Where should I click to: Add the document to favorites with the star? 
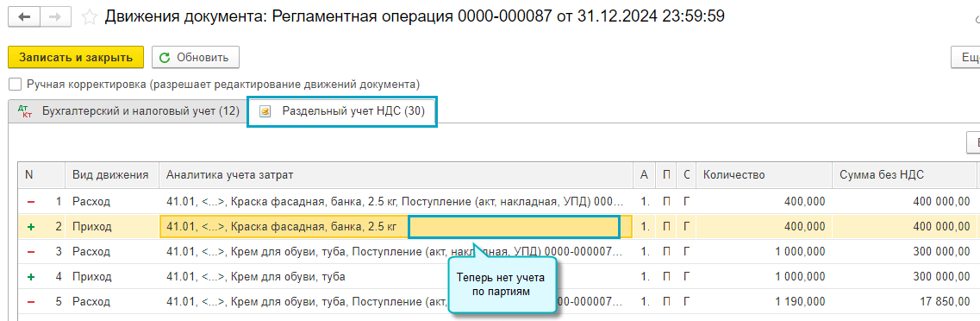coord(90,17)
